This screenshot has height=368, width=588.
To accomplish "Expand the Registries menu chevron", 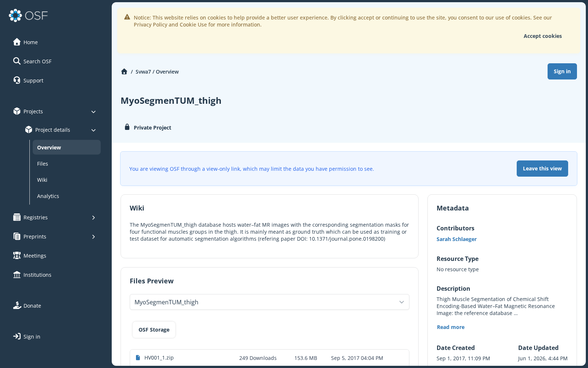I will pos(93,217).
